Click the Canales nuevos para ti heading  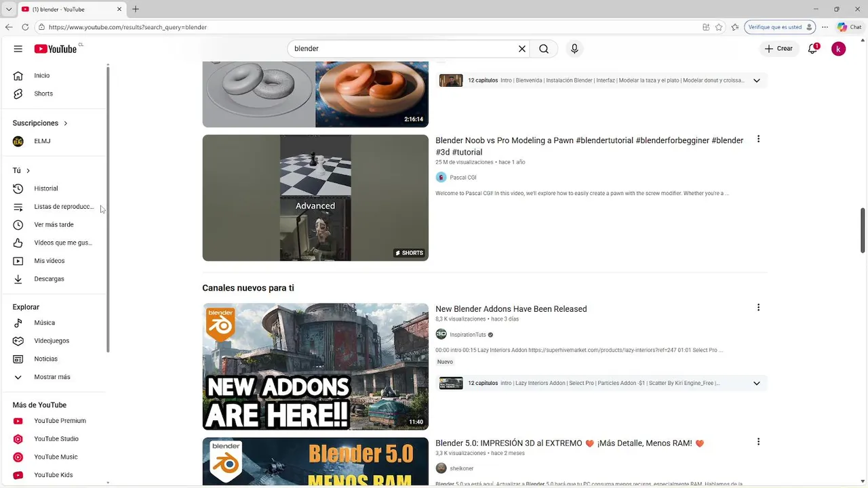(248, 288)
